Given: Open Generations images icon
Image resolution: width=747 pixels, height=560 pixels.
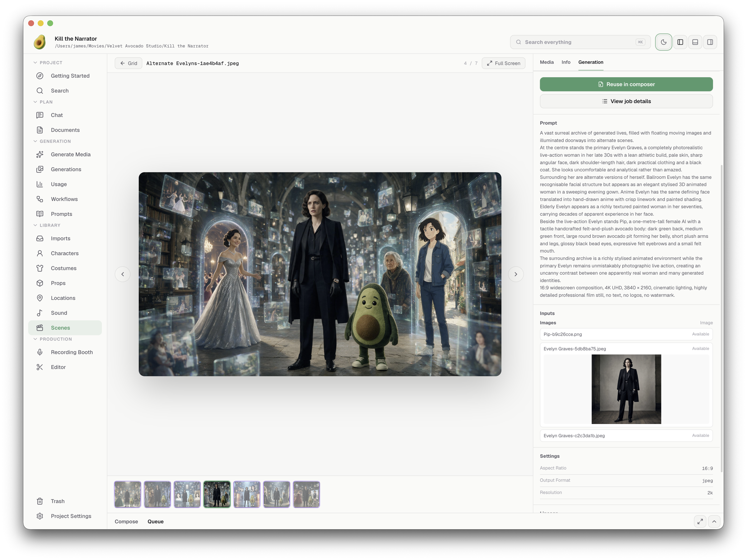Looking at the screenshot, I should point(40,169).
